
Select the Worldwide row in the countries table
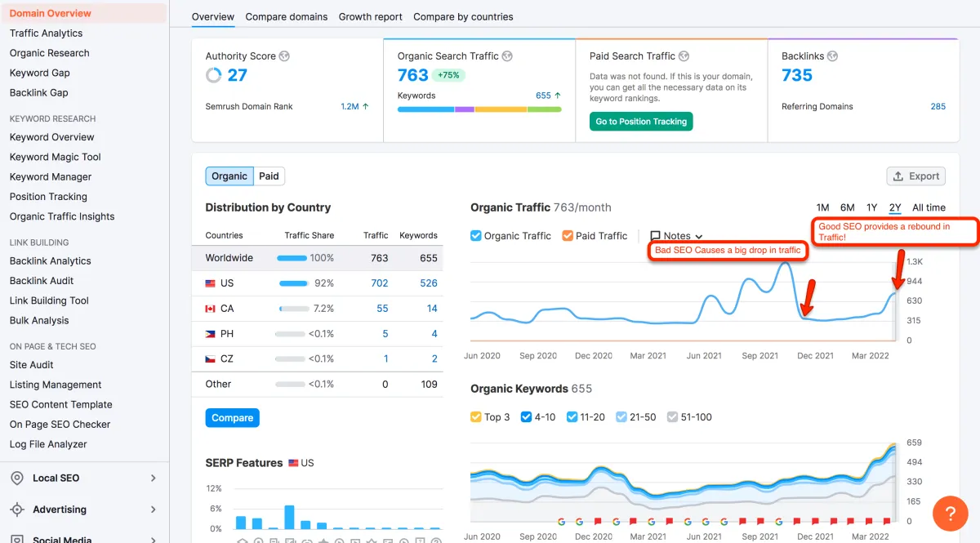point(318,258)
